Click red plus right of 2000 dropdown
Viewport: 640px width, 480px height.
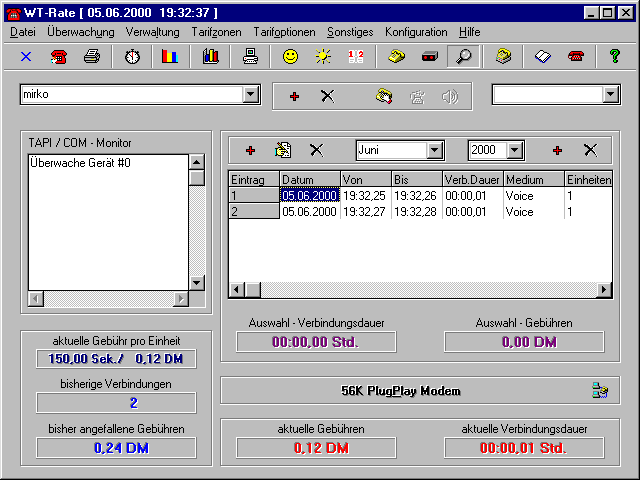pos(558,150)
